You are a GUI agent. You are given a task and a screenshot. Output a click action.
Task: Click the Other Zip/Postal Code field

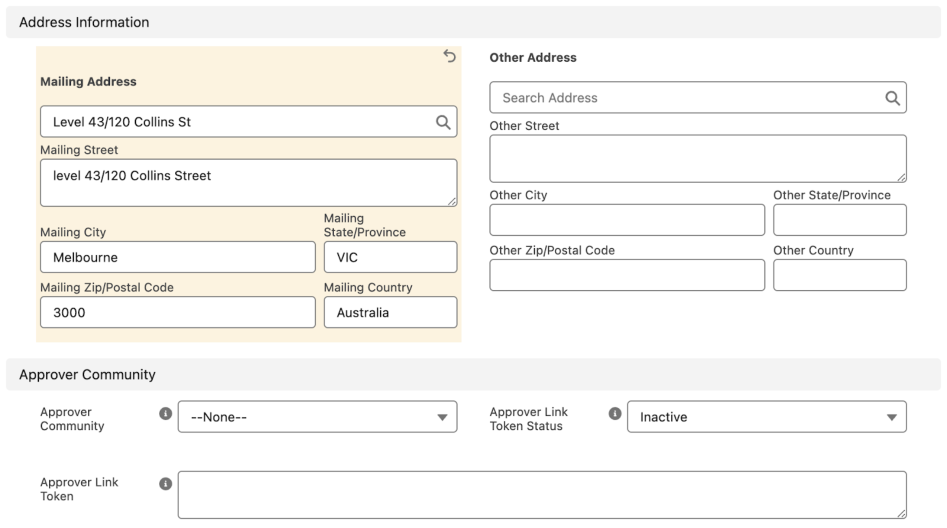tap(628, 275)
